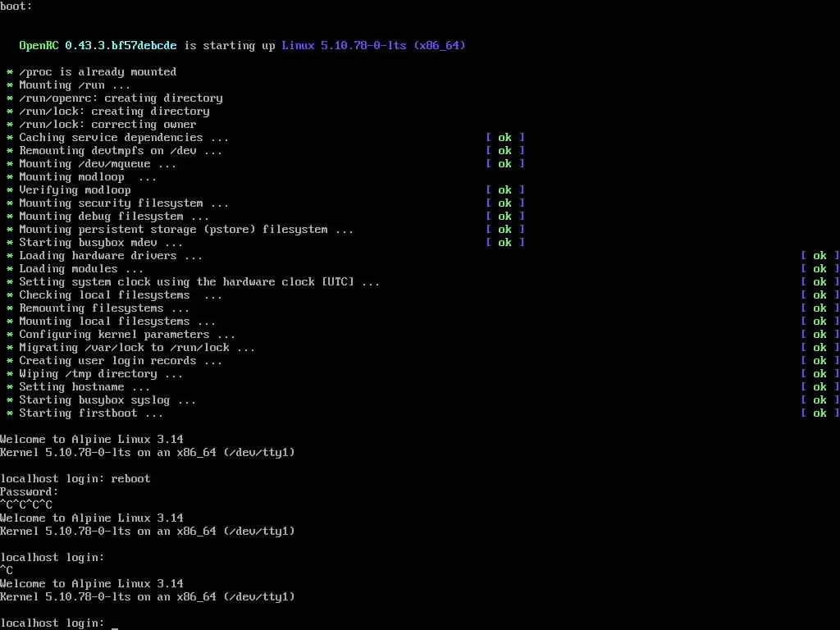Click the ok status for Configuring kernel parameters

[819, 335]
